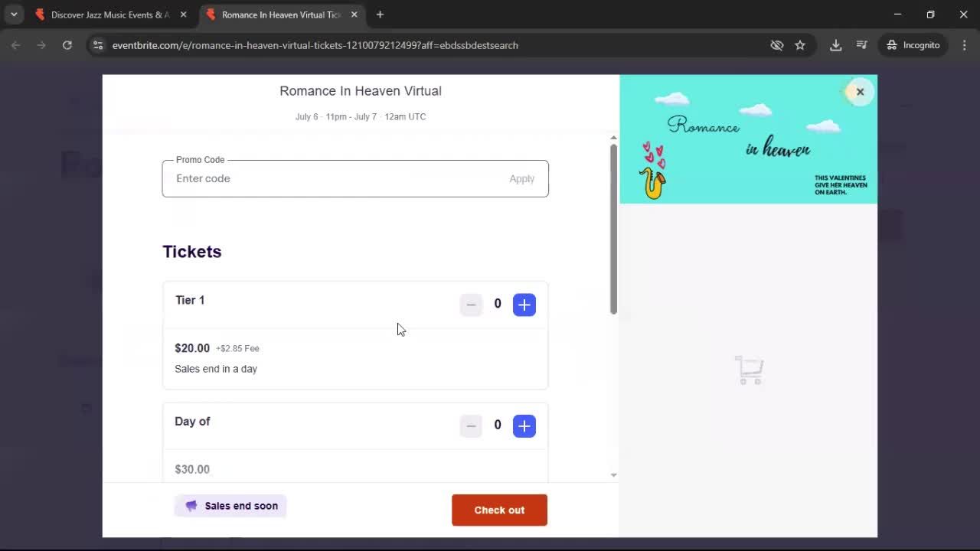Open media controls icon
Image resolution: width=980 pixels, height=551 pixels.
[861, 45]
